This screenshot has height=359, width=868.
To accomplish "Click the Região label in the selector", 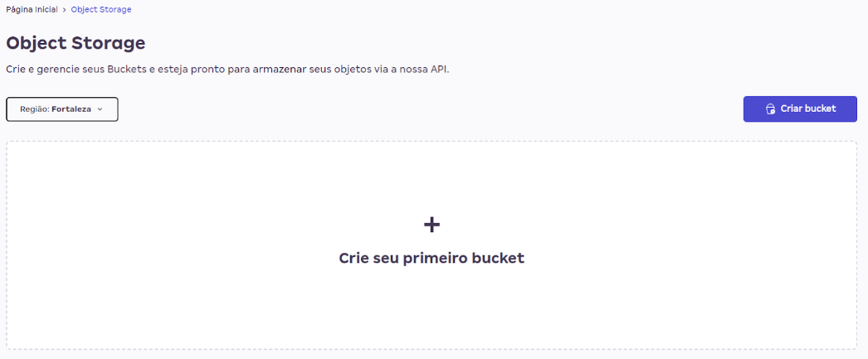I will [34, 109].
